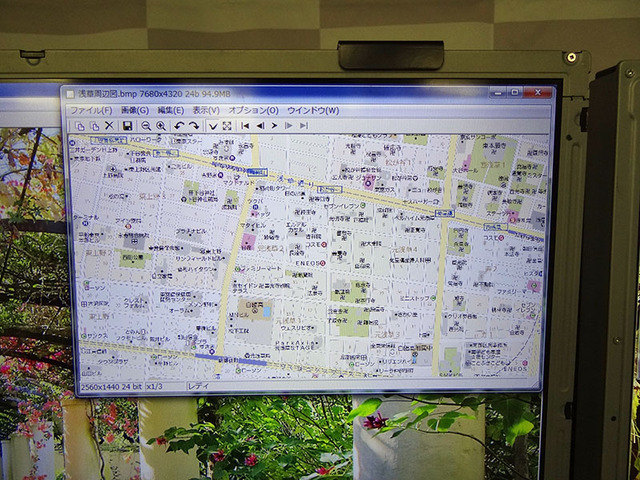Open the ファイル(F) menu

[91, 111]
